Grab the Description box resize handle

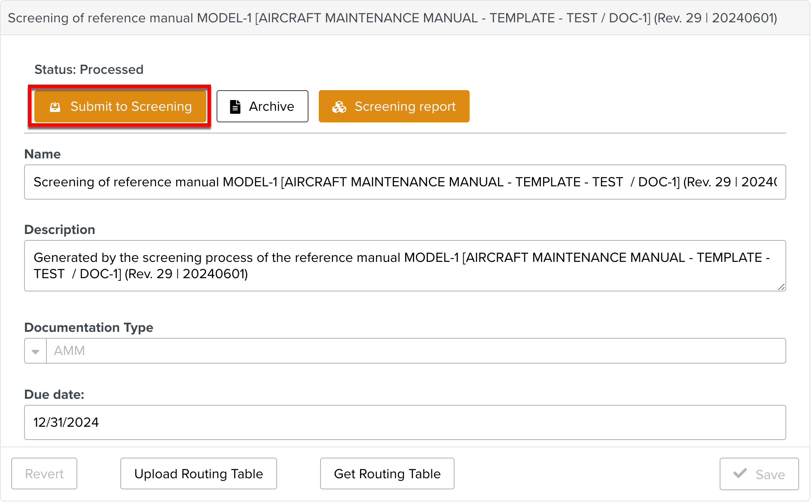click(781, 287)
